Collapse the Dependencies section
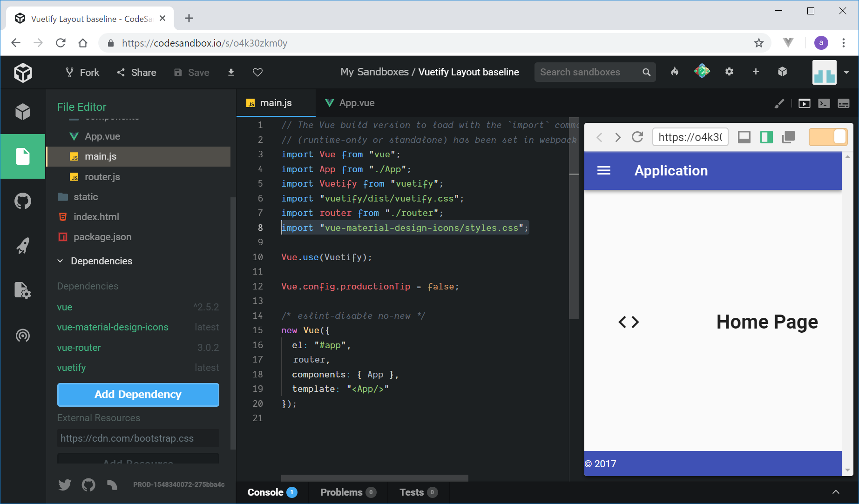 60,261
